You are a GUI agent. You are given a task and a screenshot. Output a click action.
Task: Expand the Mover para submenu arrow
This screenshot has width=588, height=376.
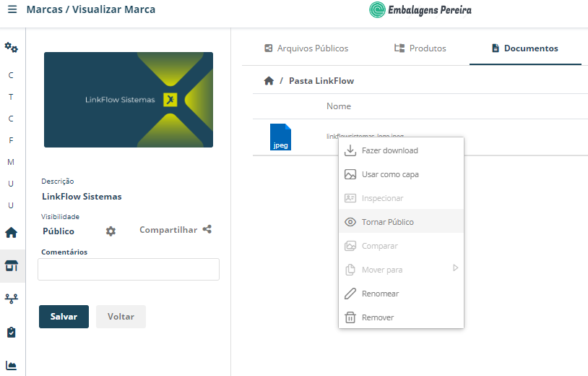[455, 268]
